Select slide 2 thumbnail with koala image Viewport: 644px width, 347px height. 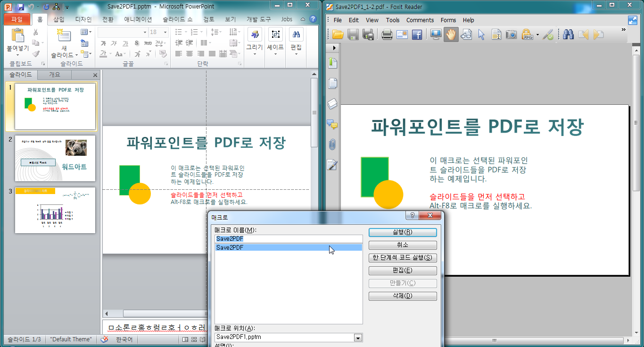click(x=55, y=158)
